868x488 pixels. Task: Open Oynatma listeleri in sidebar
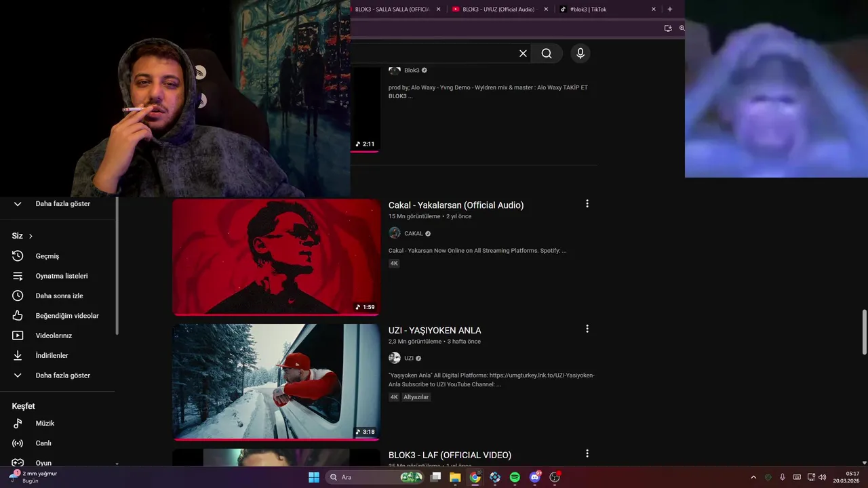pyautogui.click(x=62, y=276)
